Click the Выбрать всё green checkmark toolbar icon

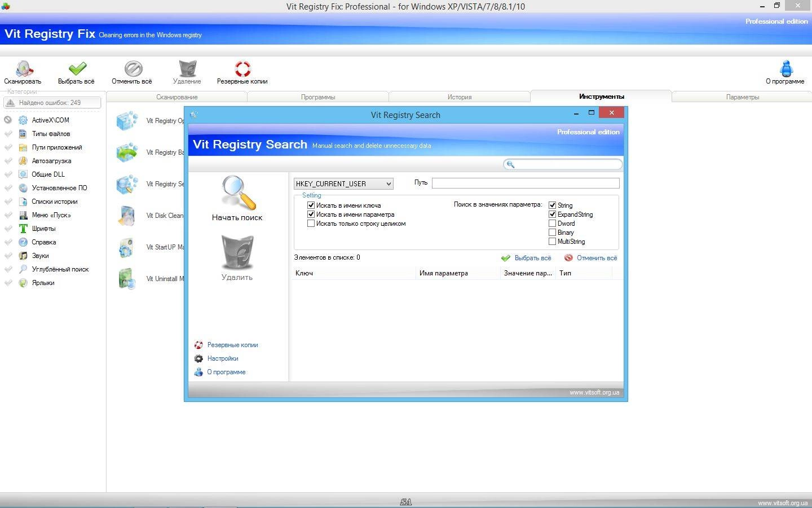click(x=77, y=68)
